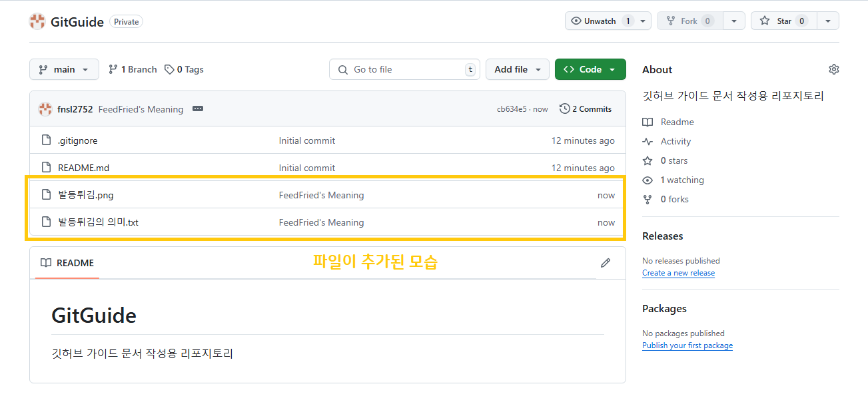Open Initial commit message for .gitignore
The width and height of the screenshot is (868, 412).
click(307, 140)
